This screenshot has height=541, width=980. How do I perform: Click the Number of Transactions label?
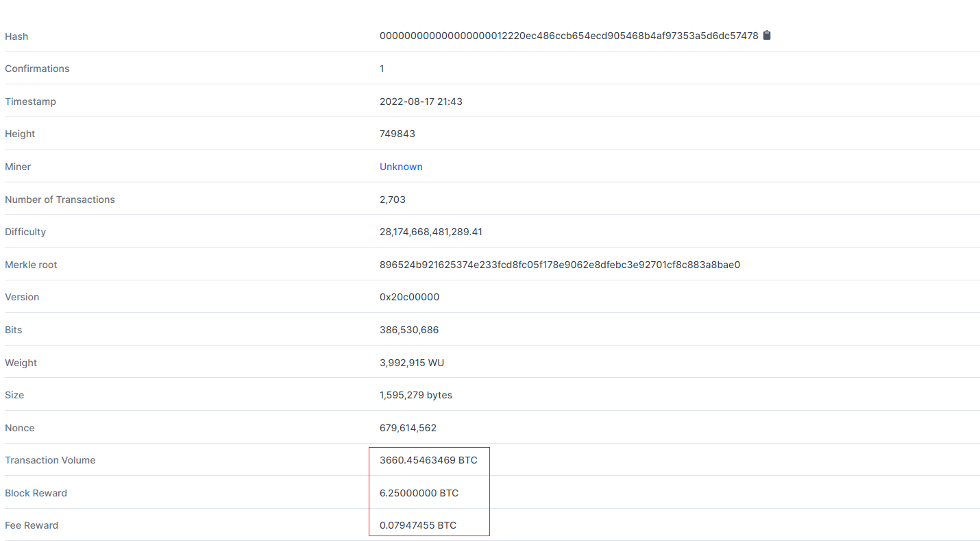pyautogui.click(x=60, y=200)
